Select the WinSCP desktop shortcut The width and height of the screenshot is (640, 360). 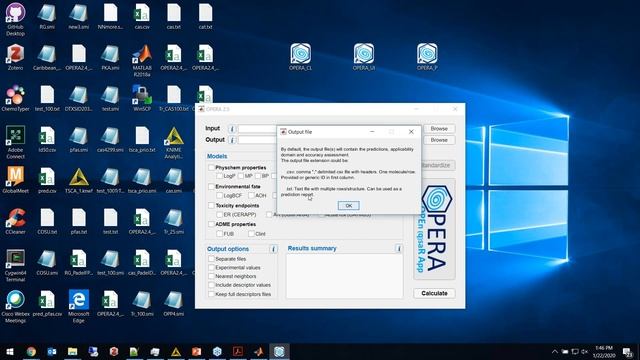[142, 98]
